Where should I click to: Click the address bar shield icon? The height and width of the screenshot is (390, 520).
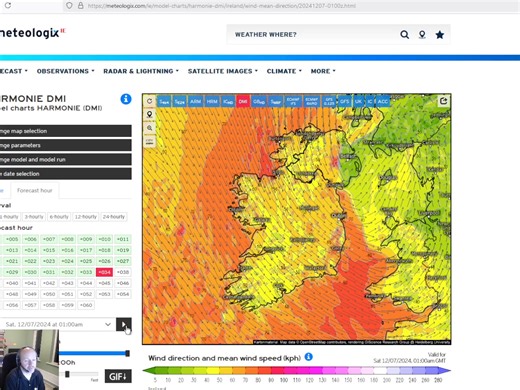[69, 6]
